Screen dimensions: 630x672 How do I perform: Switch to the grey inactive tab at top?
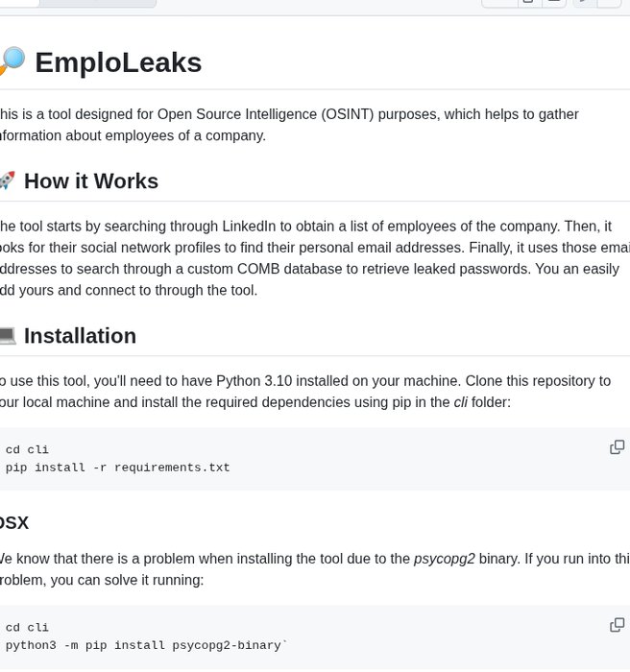[x=98, y=3]
